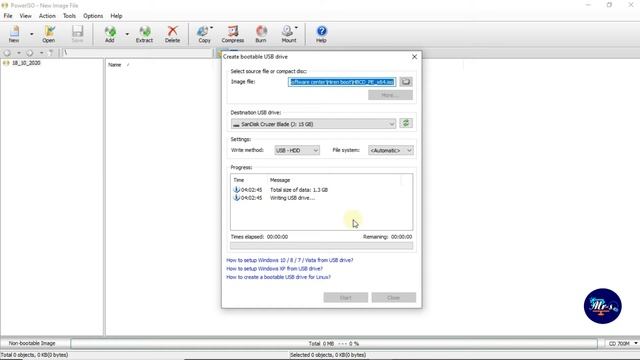Open the View menu
The image size is (640, 360).
coord(25,16)
